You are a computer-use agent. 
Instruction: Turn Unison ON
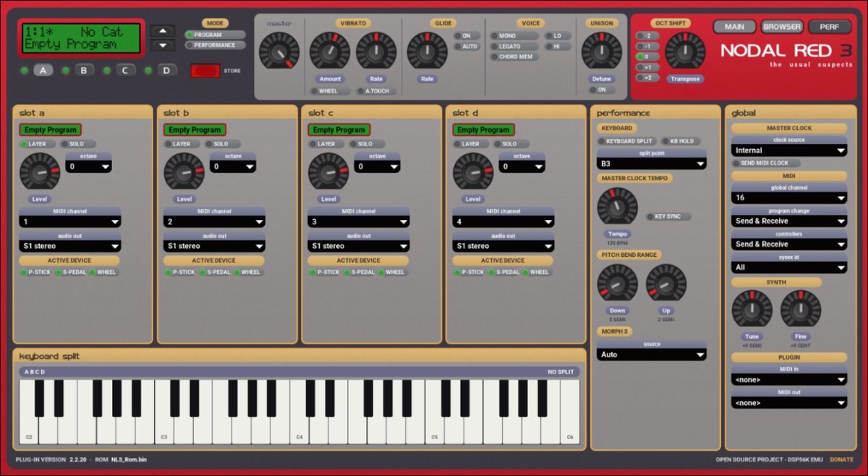[x=601, y=90]
